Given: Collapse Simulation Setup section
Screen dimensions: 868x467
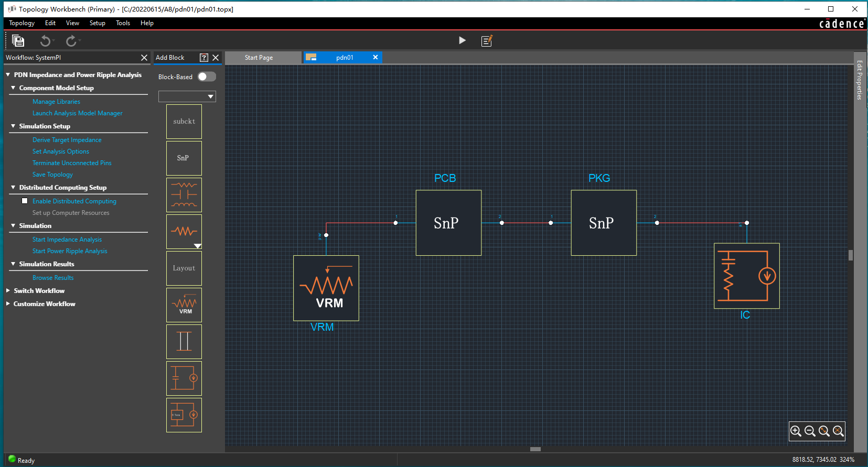Looking at the screenshot, I should point(13,126).
